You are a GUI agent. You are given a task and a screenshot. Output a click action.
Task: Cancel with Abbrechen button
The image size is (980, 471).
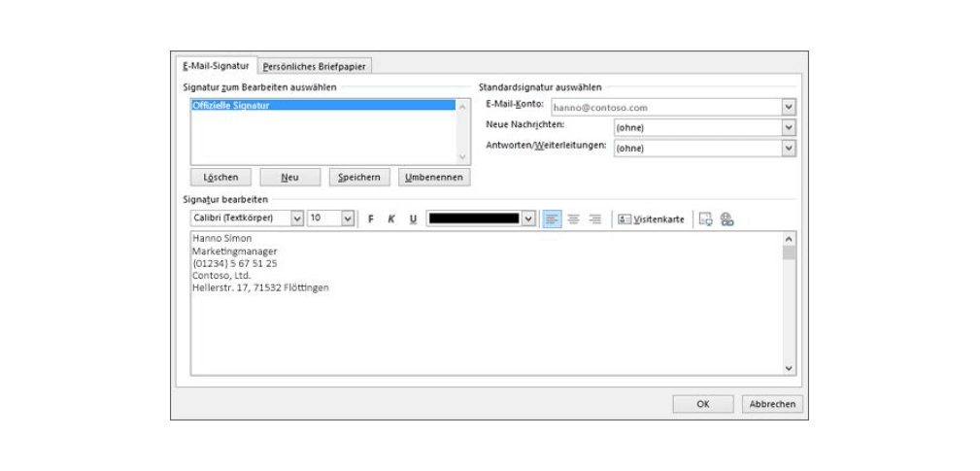772,404
